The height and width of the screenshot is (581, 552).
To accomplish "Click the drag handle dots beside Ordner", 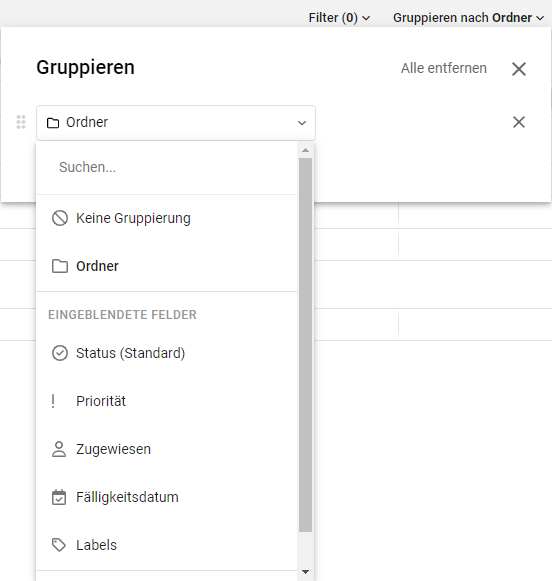I will pyautogui.click(x=21, y=122).
